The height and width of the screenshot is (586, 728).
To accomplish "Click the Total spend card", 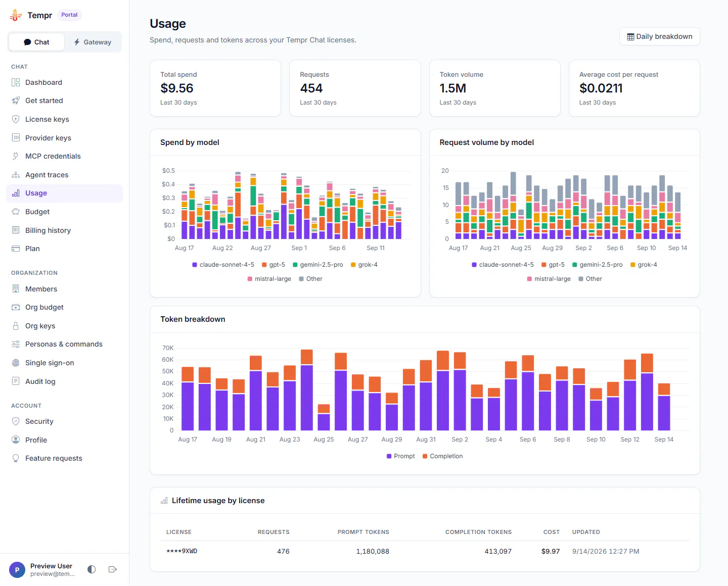I will click(x=215, y=88).
